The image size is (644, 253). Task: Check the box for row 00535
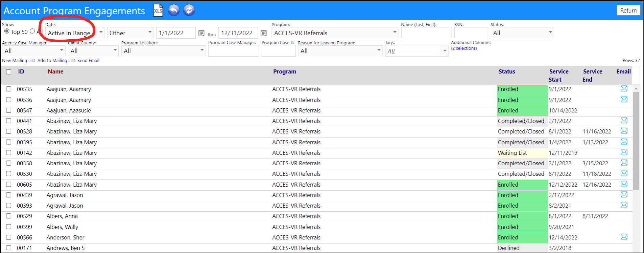(9, 89)
